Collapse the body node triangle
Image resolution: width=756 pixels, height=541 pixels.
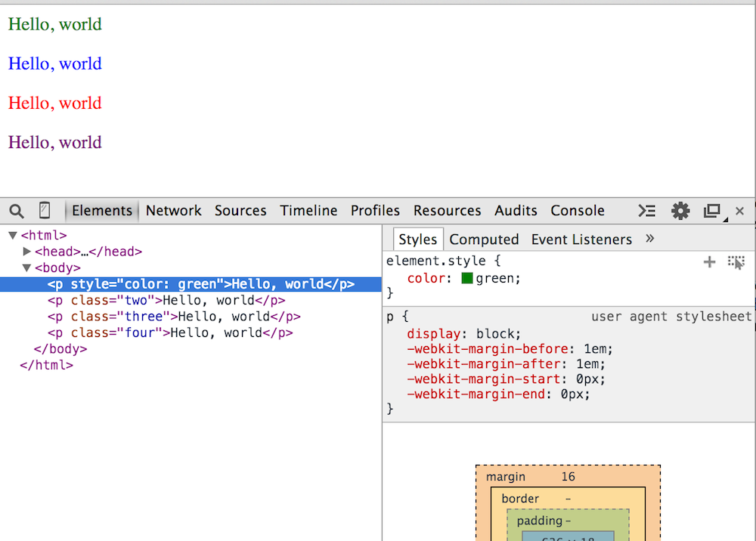coord(26,267)
